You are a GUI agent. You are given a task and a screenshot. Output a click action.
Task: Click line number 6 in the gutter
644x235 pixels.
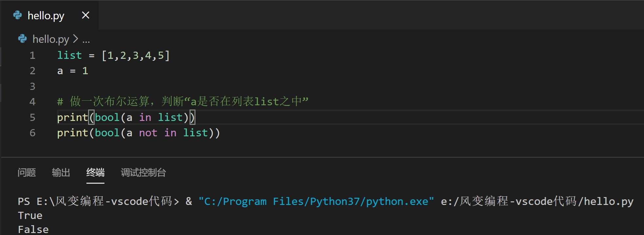pyautogui.click(x=32, y=133)
